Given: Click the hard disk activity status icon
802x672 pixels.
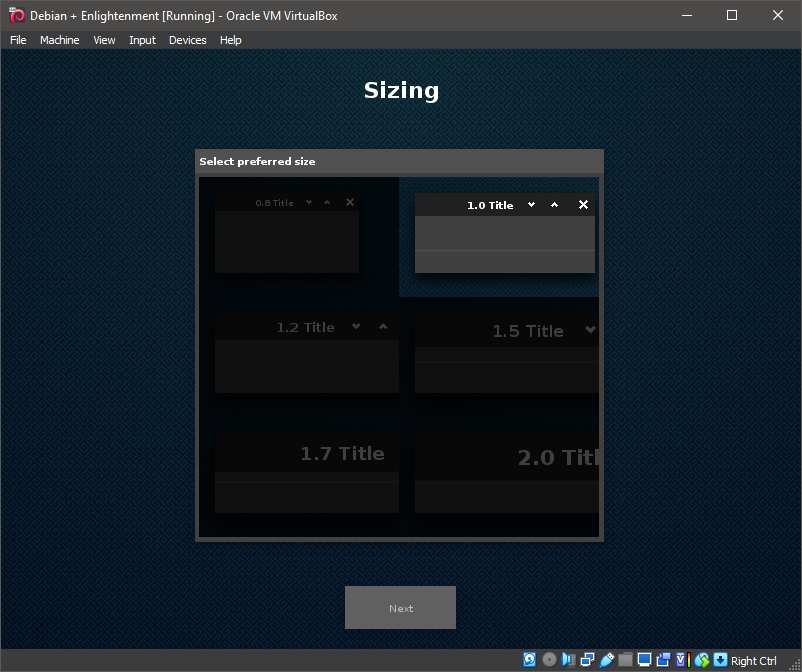Looking at the screenshot, I should tap(530, 660).
